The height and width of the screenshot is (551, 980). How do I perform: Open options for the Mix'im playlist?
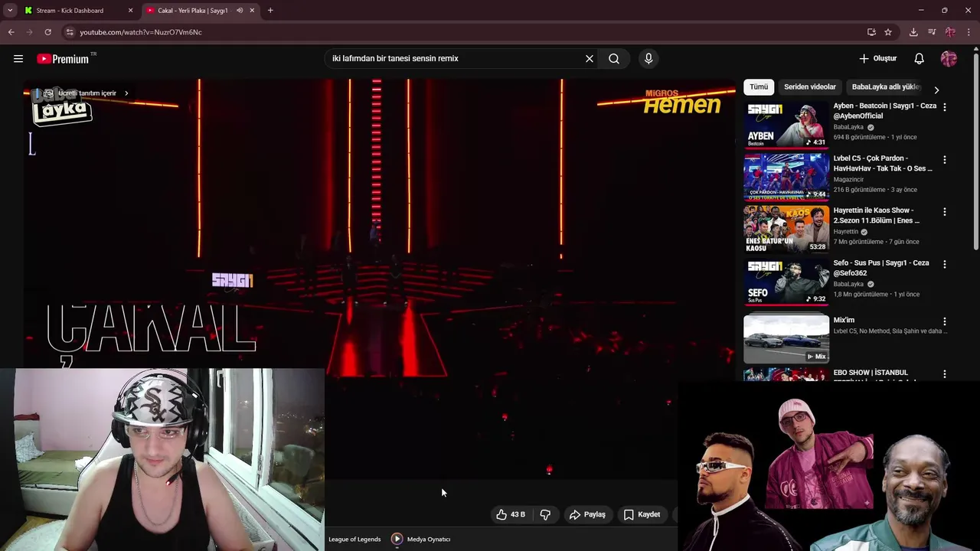coord(945,322)
